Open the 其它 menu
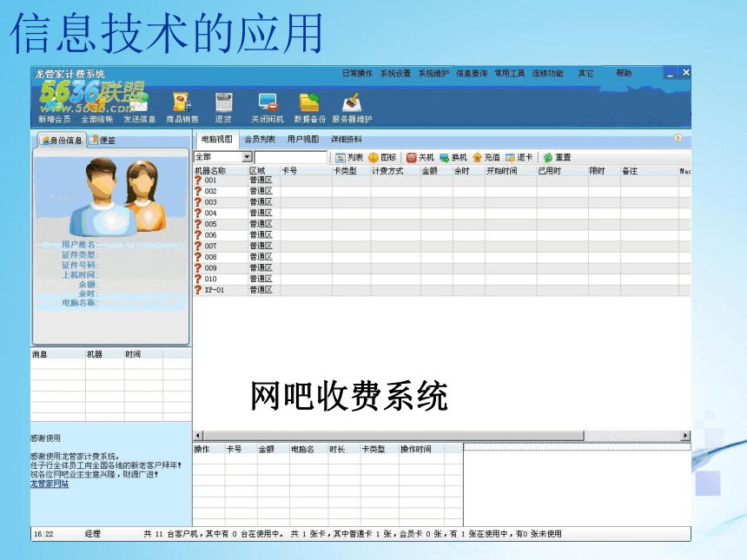This screenshot has width=747, height=560. point(585,73)
